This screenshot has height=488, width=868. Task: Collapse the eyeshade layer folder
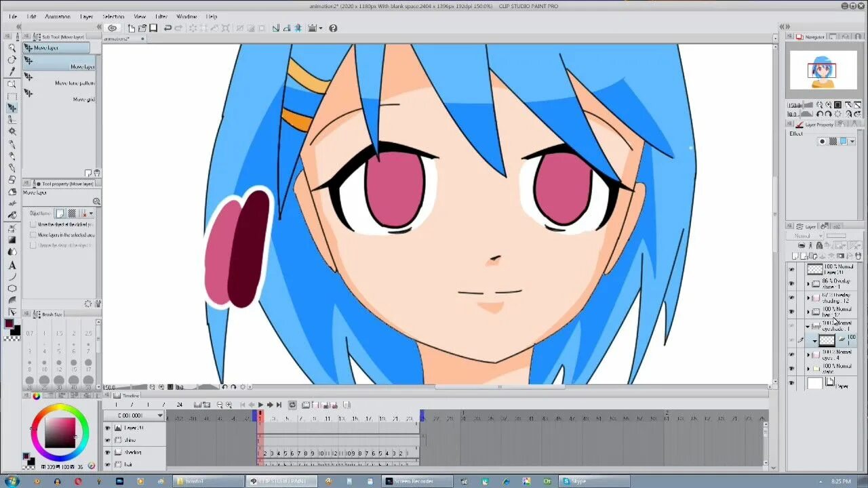[808, 327]
